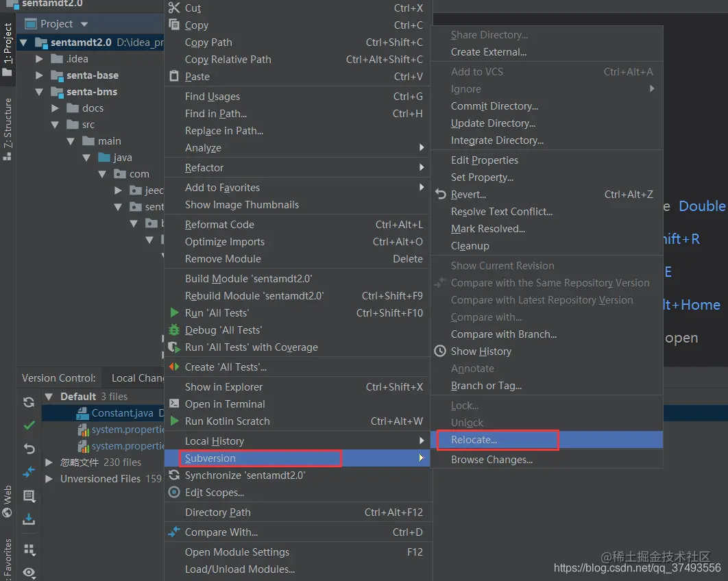Image resolution: width=728 pixels, height=581 pixels.
Task: Click the Run Kotlin Scratch arrow icon
Action: pyautogui.click(x=175, y=421)
